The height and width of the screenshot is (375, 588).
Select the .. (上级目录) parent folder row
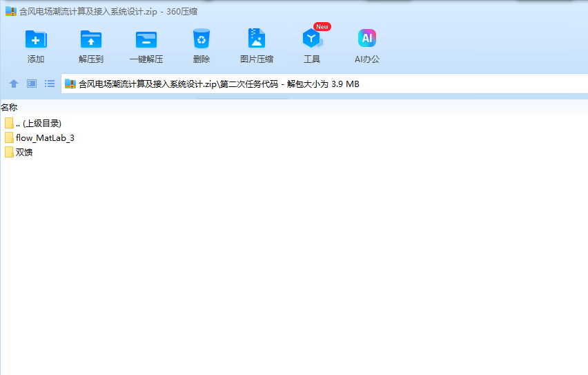click(x=33, y=123)
